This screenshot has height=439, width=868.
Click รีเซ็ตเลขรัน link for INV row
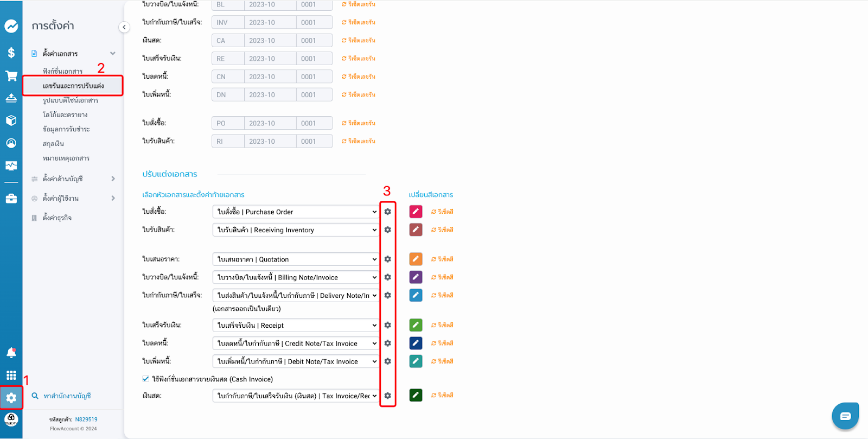[x=359, y=22]
